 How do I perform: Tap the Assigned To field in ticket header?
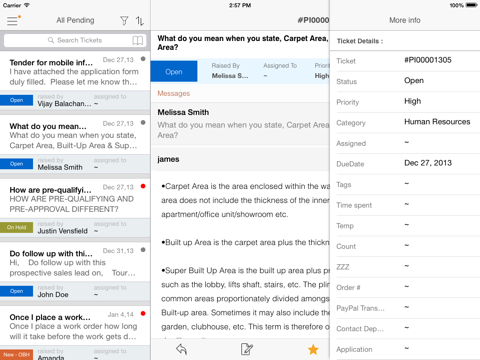(280, 71)
